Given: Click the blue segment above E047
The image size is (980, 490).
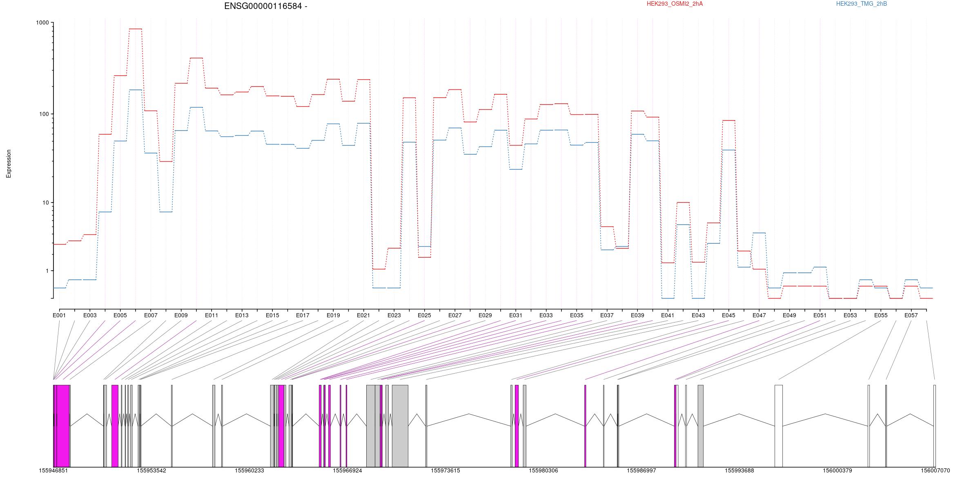Looking at the screenshot, I should coord(759,233).
